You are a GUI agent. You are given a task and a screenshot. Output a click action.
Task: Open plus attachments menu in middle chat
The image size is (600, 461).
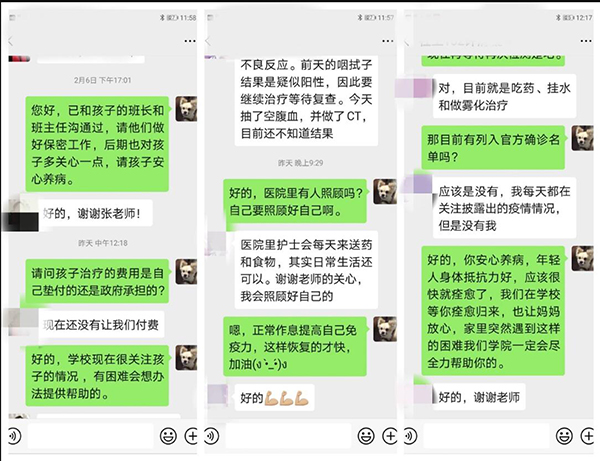click(390, 436)
